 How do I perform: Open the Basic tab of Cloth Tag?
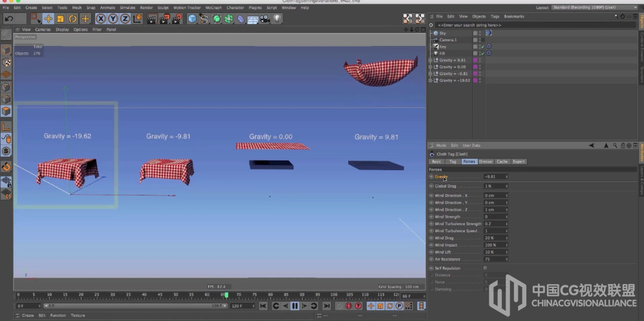pos(436,162)
